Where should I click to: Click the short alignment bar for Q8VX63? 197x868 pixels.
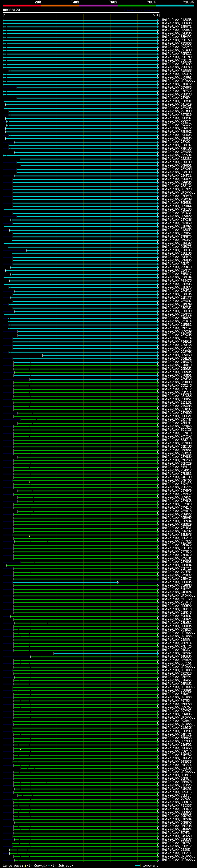(100, 355)
